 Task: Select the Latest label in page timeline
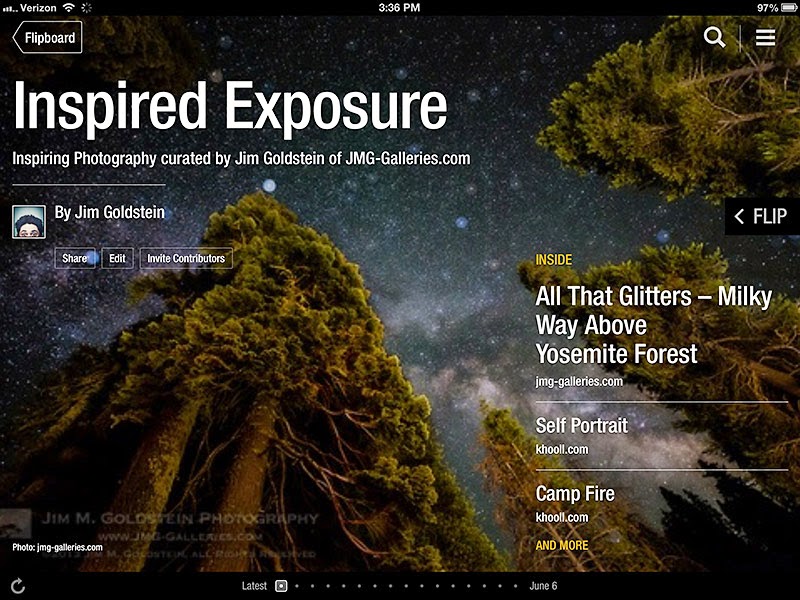point(254,586)
